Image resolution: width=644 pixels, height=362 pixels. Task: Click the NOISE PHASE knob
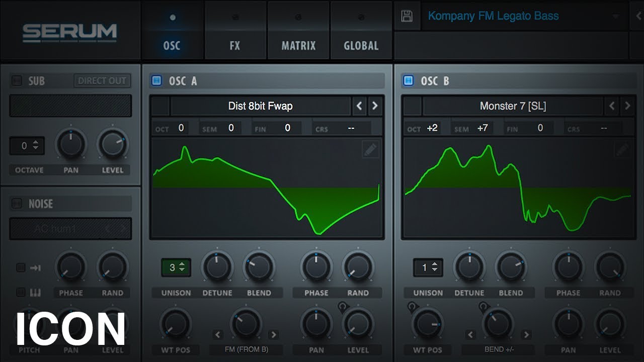click(71, 267)
